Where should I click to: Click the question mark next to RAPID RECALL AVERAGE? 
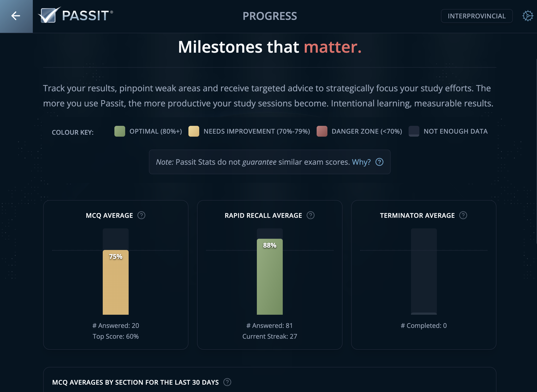[x=311, y=215]
